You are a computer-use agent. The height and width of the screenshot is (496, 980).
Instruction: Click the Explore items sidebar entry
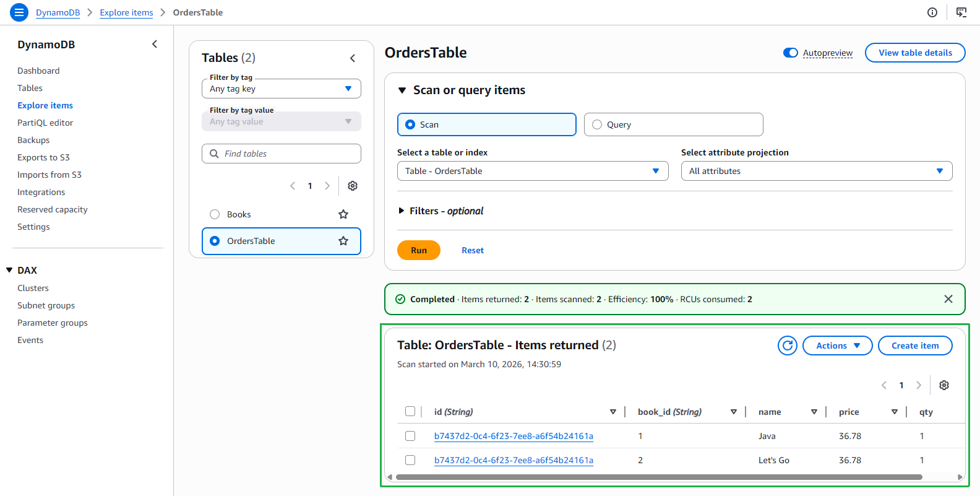[45, 105]
